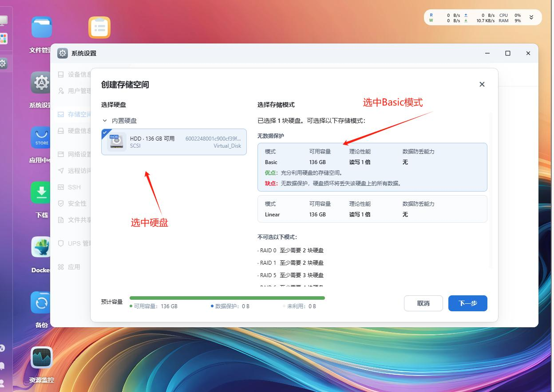The height and width of the screenshot is (392, 554).
Task: Open SSH in settings sidebar
Action: point(69,187)
